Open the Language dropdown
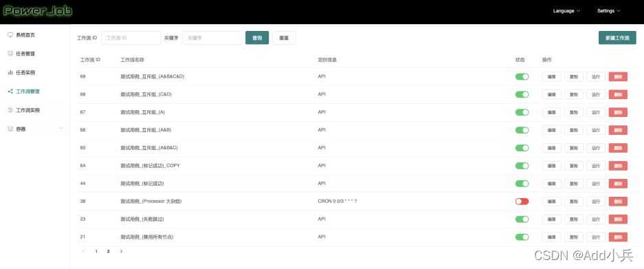Screen dimensions: 644x269 coord(566,11)
